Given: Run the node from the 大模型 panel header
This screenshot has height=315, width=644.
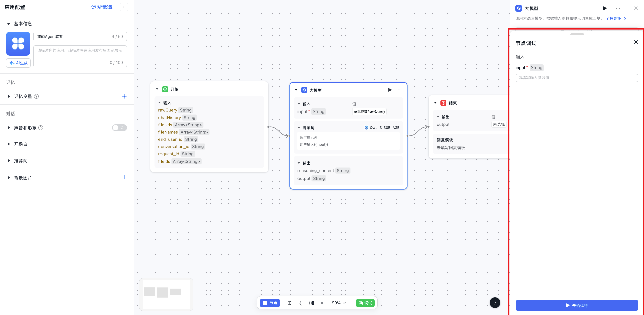Looking at the screenshot, I should 605,8.
